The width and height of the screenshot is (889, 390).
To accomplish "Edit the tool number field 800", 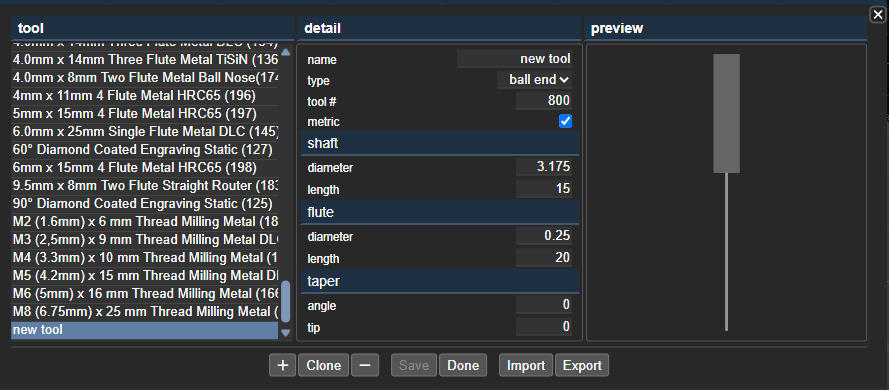I will point(544,101).
